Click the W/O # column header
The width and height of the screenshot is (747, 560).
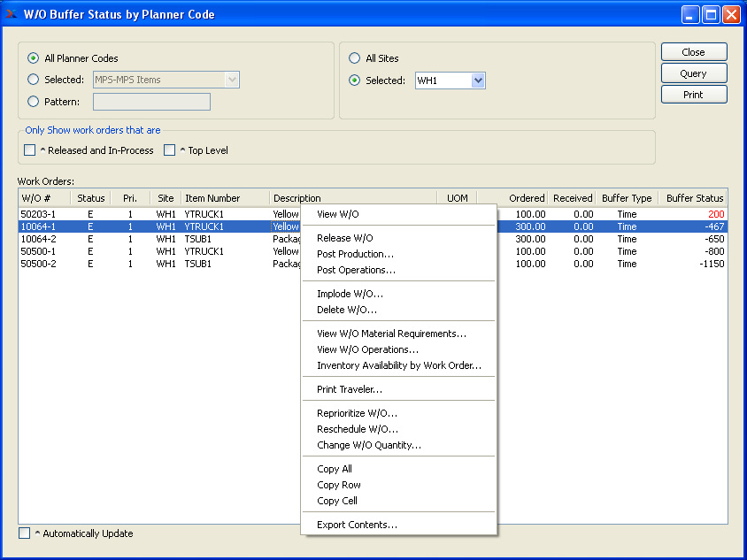[37, 198]
